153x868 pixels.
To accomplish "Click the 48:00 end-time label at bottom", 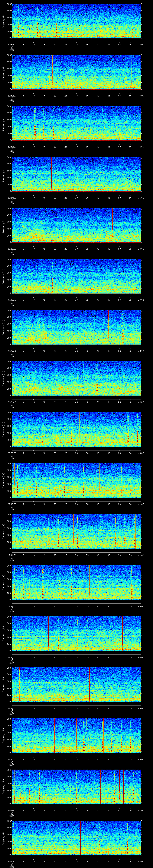I will pyautogui.click(x=141, y=861).
